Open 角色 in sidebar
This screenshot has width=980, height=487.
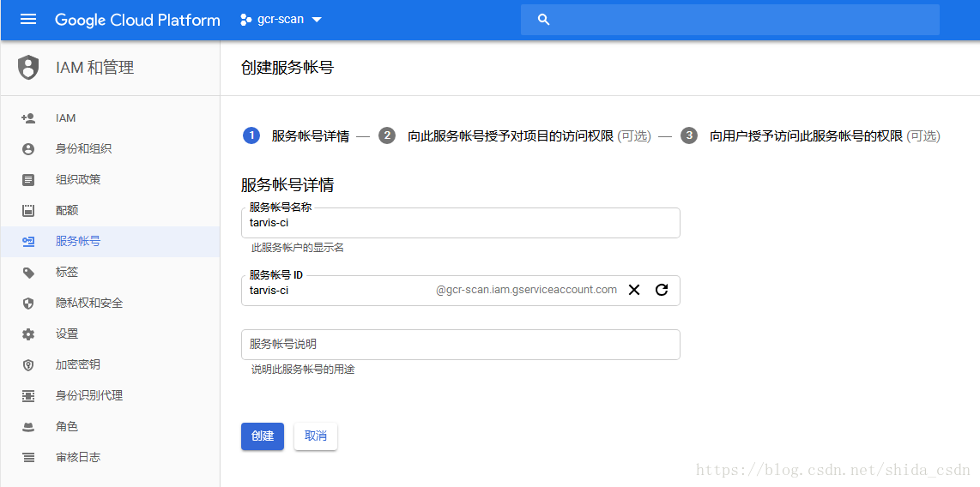pos(110,427)
